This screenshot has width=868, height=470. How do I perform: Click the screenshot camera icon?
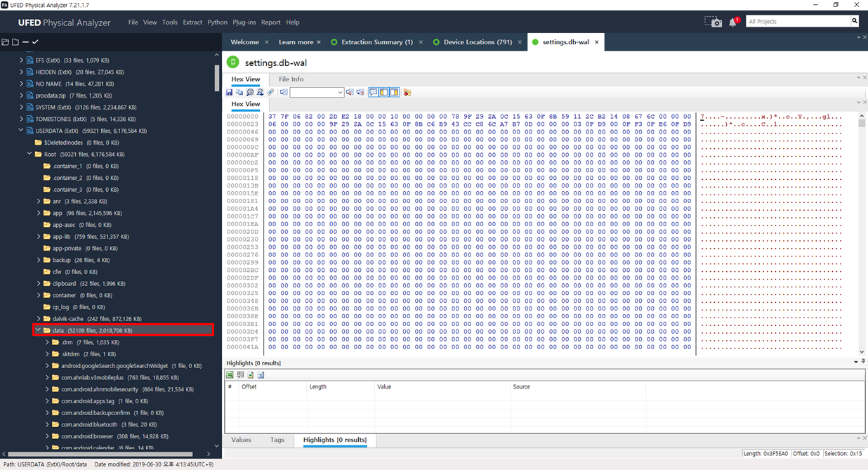coord(714,22)
